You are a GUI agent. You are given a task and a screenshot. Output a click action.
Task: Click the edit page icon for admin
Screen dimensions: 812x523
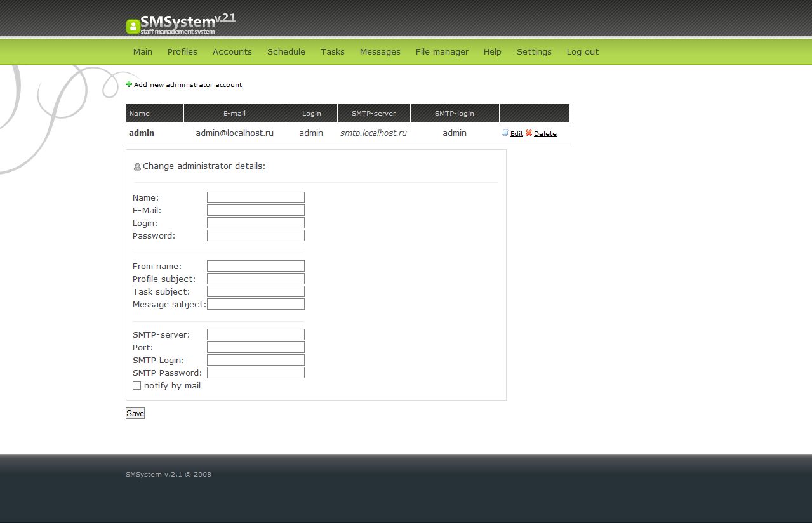coord(505,133)
